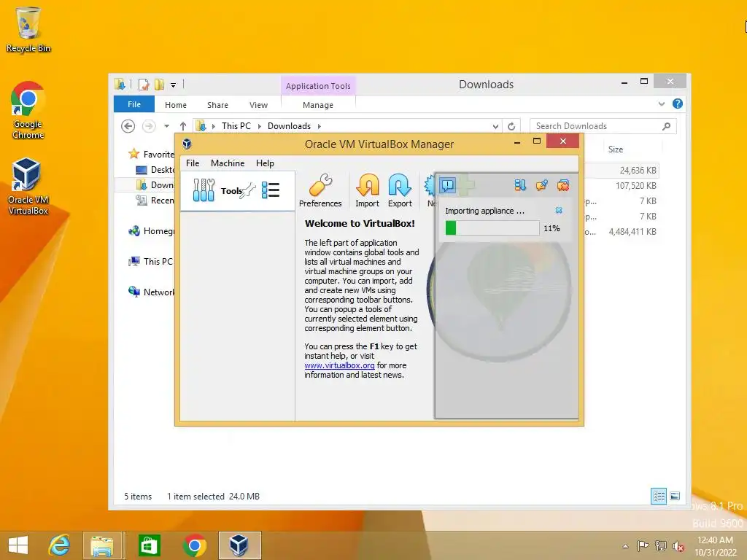747x560 pixels.
Task: Refresh the Downloads folder
Action: [511, 126]
